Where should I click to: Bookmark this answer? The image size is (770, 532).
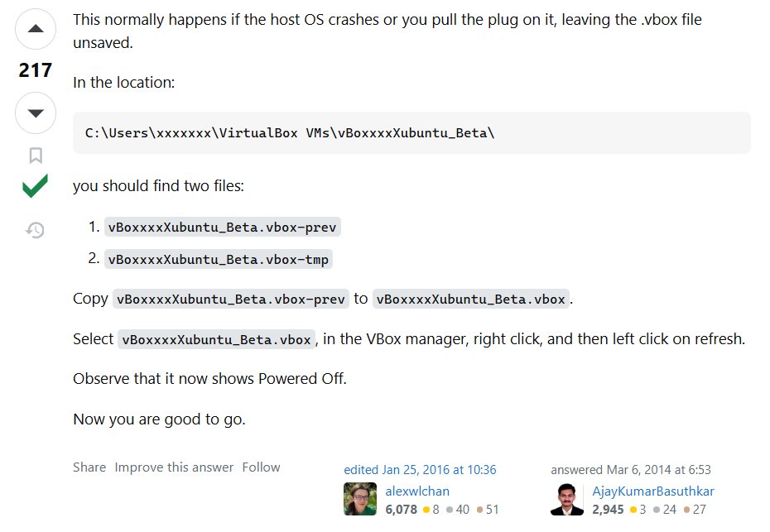click(36, 156)
